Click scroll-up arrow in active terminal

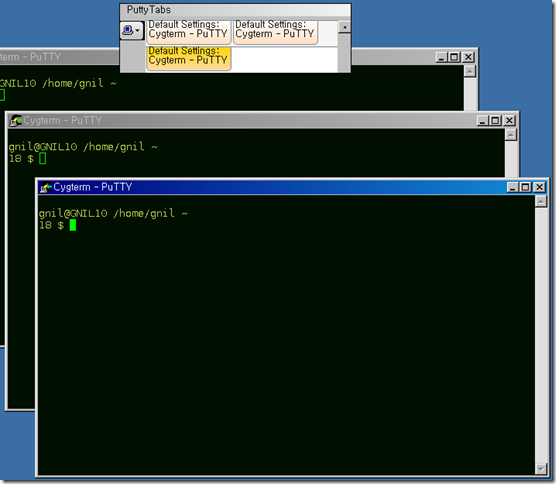click(541, 202)
